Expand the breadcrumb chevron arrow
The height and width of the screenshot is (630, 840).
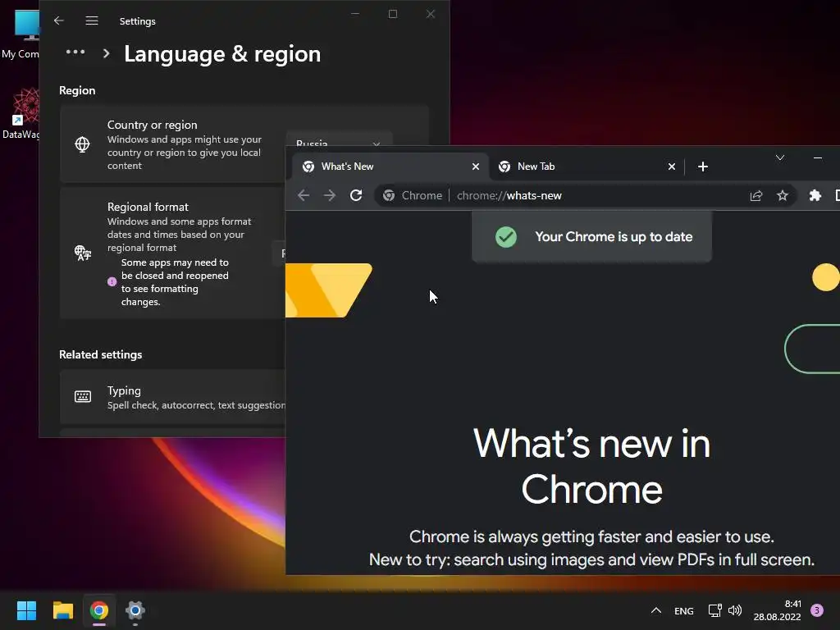tap(106, 53)
